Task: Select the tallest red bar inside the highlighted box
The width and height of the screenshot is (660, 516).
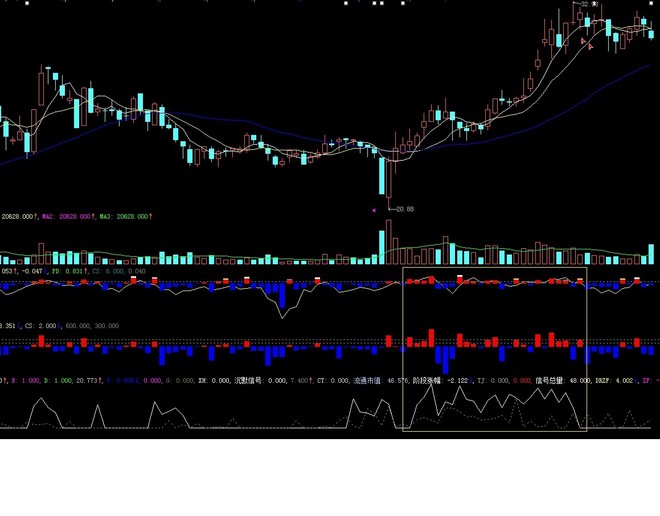Action: 431,338
